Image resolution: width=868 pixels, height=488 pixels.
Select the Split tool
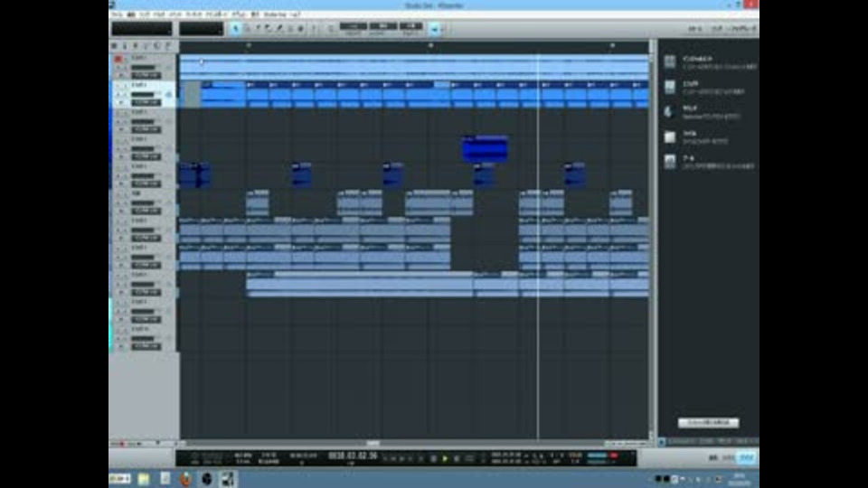tap(258, 28)
